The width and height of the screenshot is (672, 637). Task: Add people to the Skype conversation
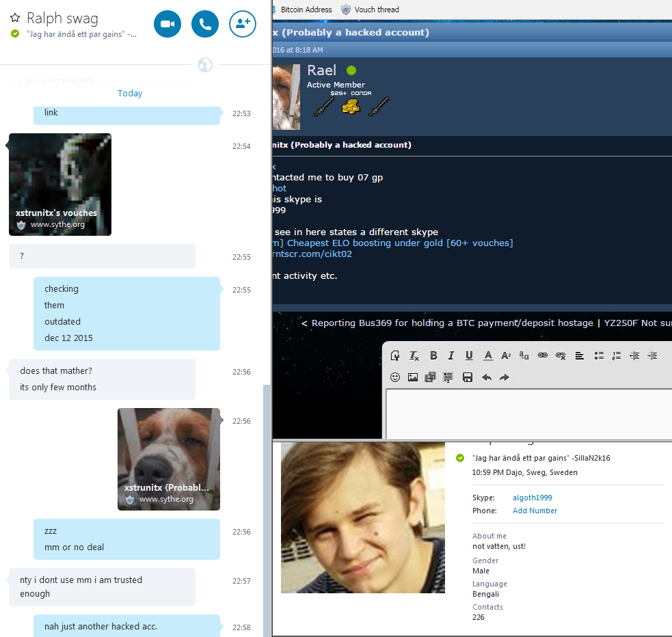click(243, 24)
